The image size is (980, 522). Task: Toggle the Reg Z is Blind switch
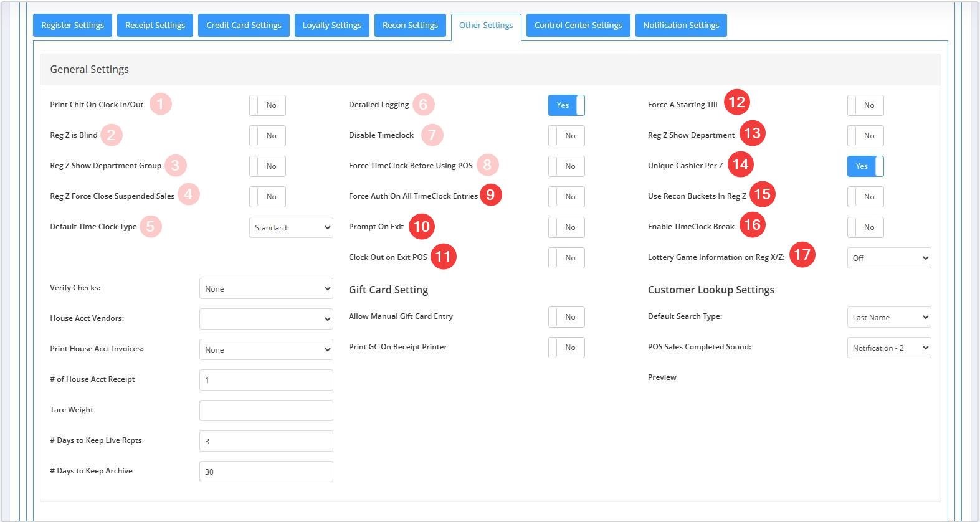267,136
